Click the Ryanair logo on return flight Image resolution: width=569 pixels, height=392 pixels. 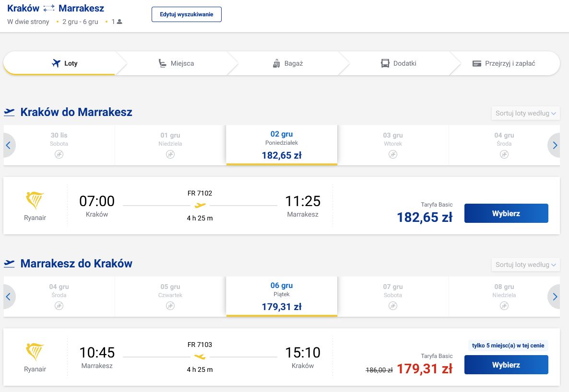35,352
